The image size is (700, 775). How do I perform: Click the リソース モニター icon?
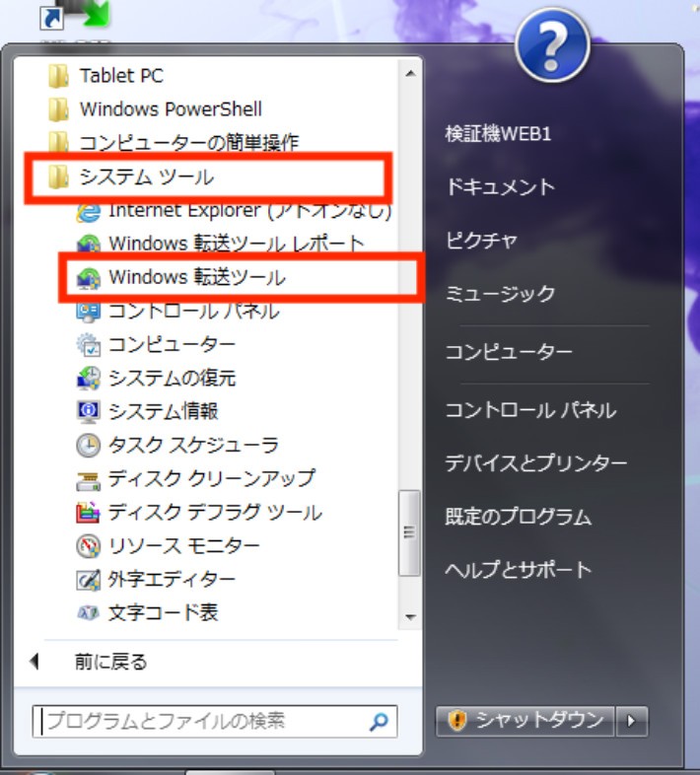coord(89,546)
